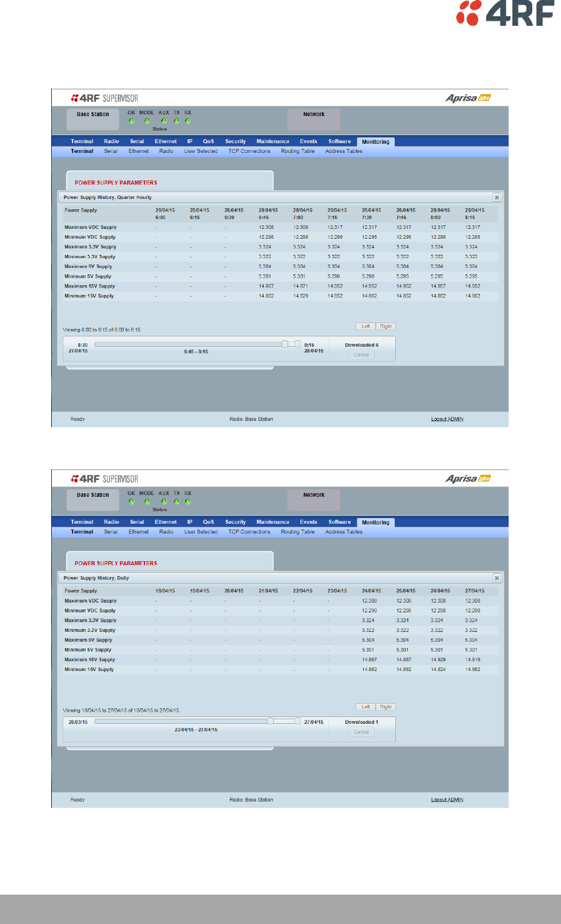Screen dimensions: 561x924
Task: Click the POWER SUPPLY PARAMETERS heading in Quarter Hourly screenshot
Action: pyautogui.click(x=116, y=183)
